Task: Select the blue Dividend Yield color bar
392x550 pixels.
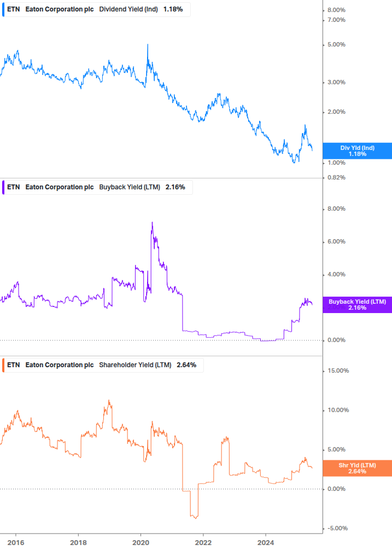Action: [x=3, y=9]
